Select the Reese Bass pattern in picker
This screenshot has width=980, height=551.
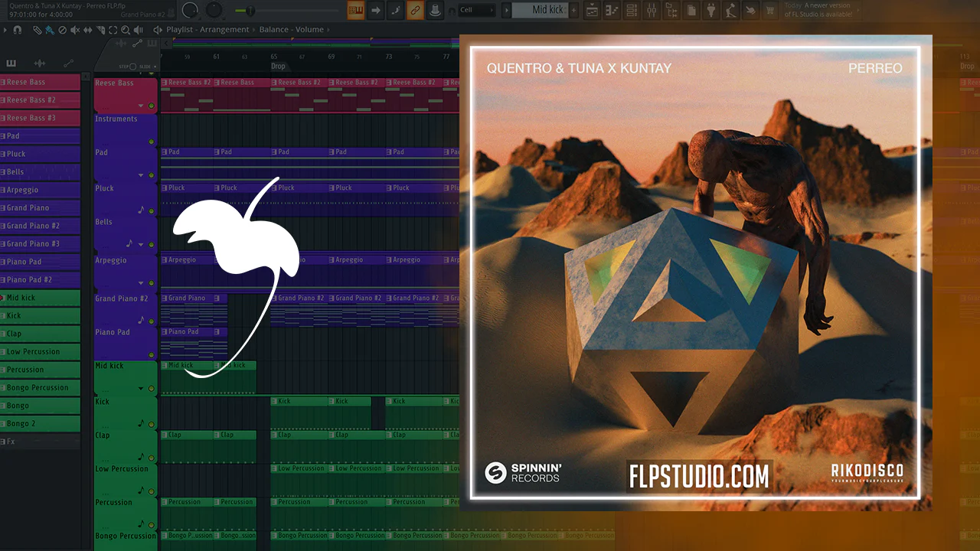[x=40, y=82]
